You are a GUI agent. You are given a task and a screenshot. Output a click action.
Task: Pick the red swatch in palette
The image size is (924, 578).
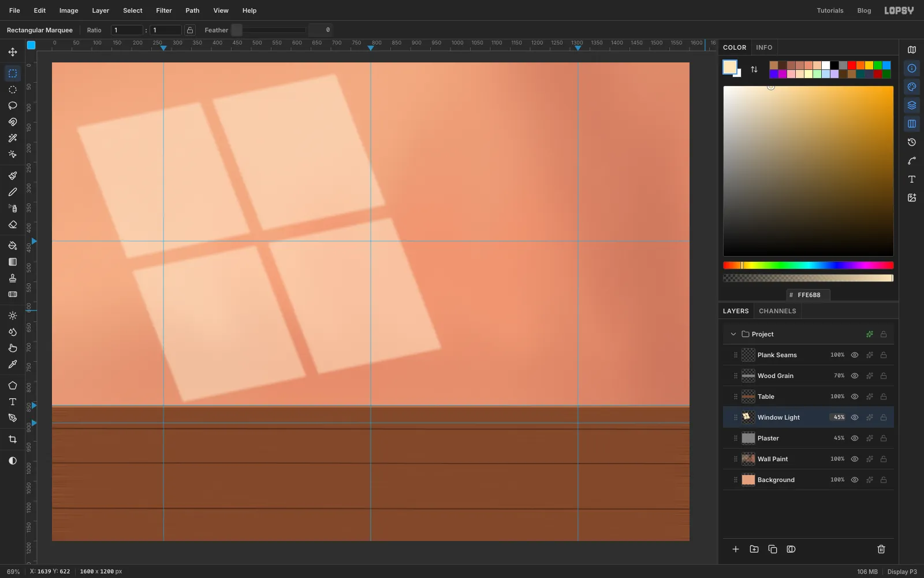coord(852,65)
